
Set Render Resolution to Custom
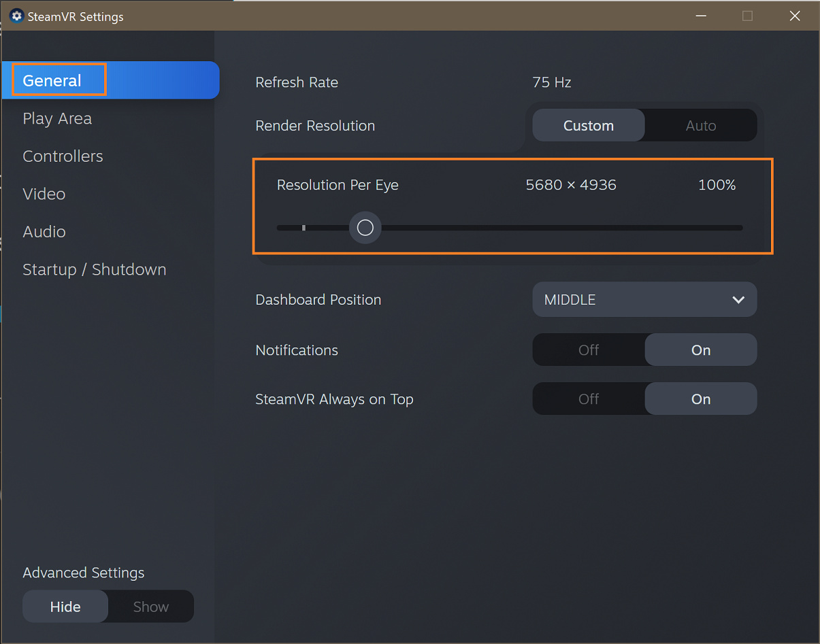click(589, 125)
